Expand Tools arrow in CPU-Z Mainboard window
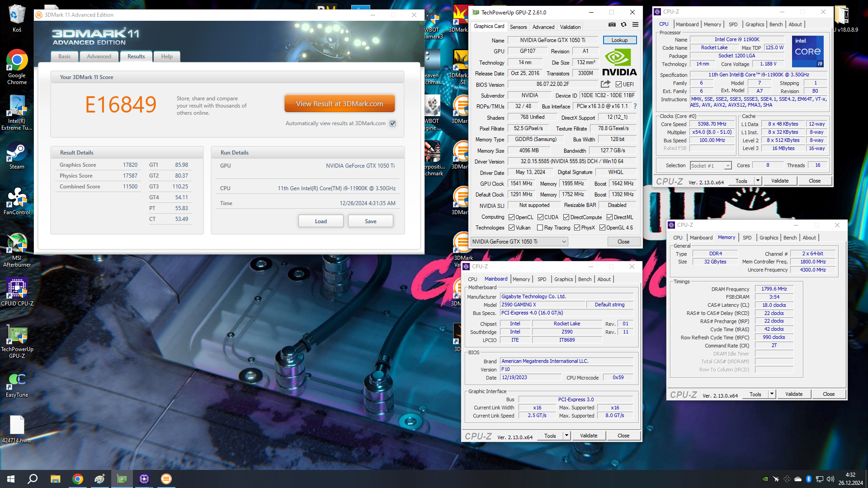868x488 pixels. 566,436
